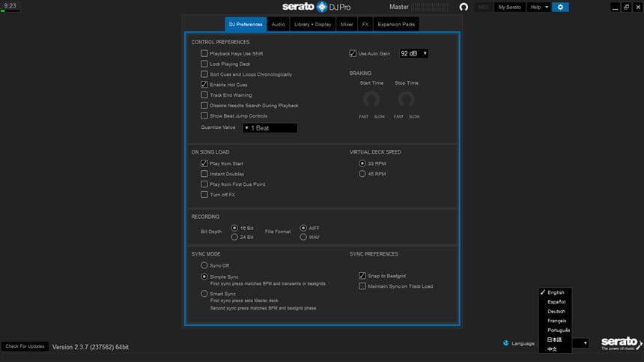Enable Turn off FX on song load

coord(204,194)
